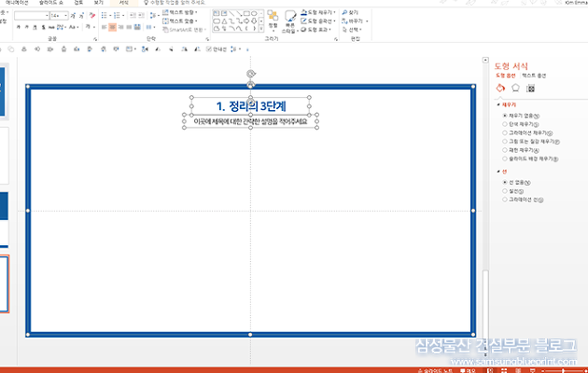Screen dimensions: 588x373
Task: Open the font name dropdown
Action: (47, 15)
